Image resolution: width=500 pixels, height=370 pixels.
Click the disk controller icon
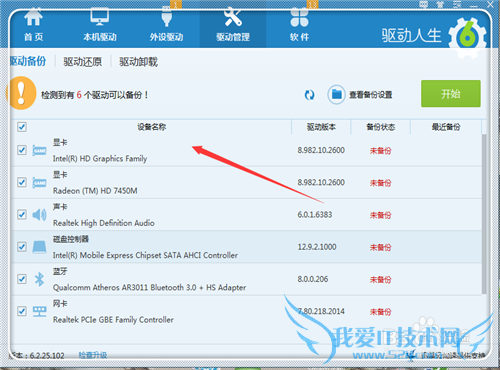pos(39,247)
